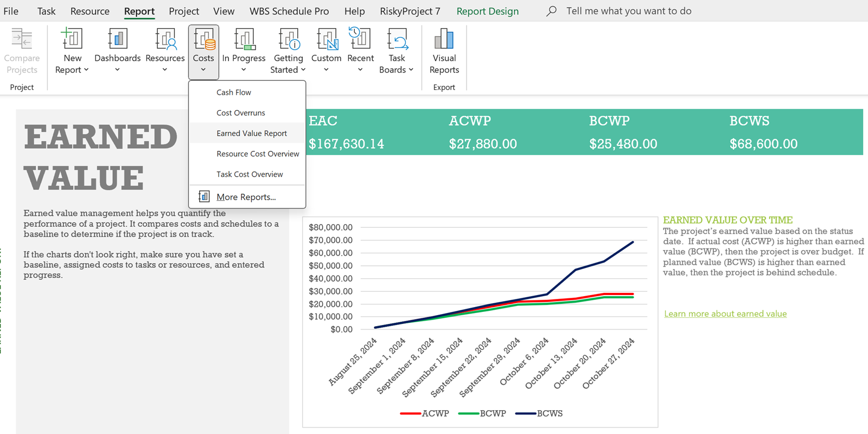The height and width of the screenshot is (434, 868).
Task: Open the In Progress reports icon
Action: point(244,40)
